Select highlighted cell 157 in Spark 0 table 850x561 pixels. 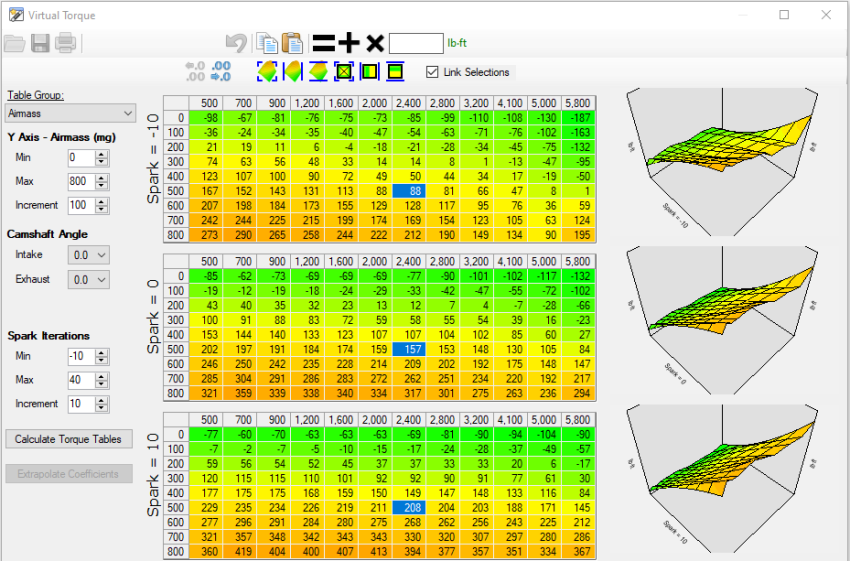click(408, 349)
